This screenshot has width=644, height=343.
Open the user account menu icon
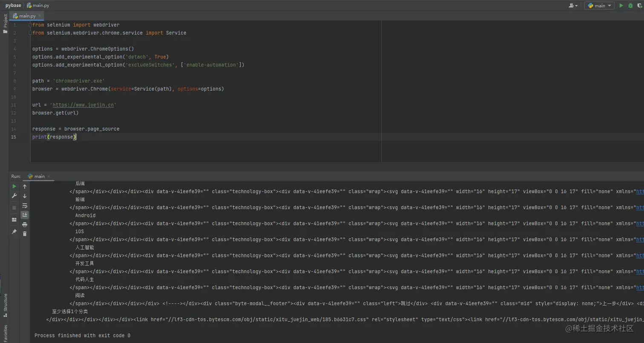573,6
